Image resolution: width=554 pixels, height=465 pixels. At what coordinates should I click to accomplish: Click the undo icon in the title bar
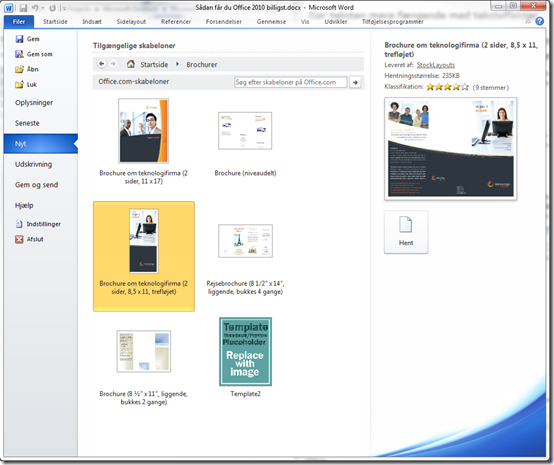[35, 8]
